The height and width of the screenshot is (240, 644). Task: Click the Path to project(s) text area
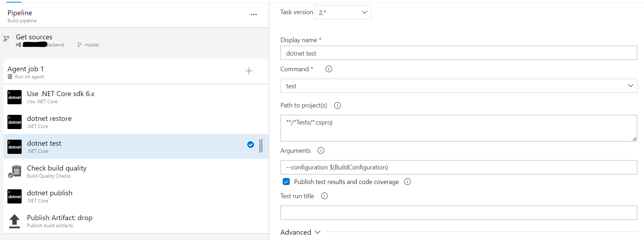(x=459, y=128)
